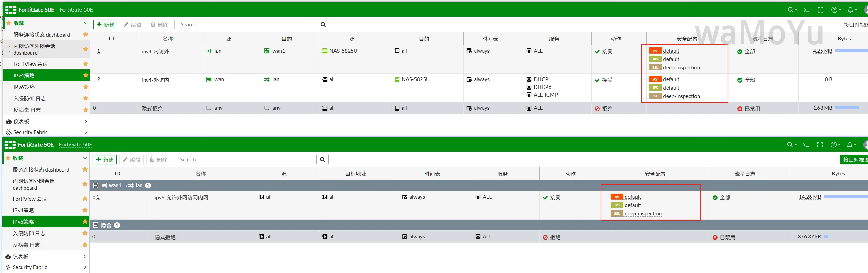The height and width of the screenshot is (273, 868).
Task: Click the AV badge in ipv4-外访内 row
Action: (655, 79)
